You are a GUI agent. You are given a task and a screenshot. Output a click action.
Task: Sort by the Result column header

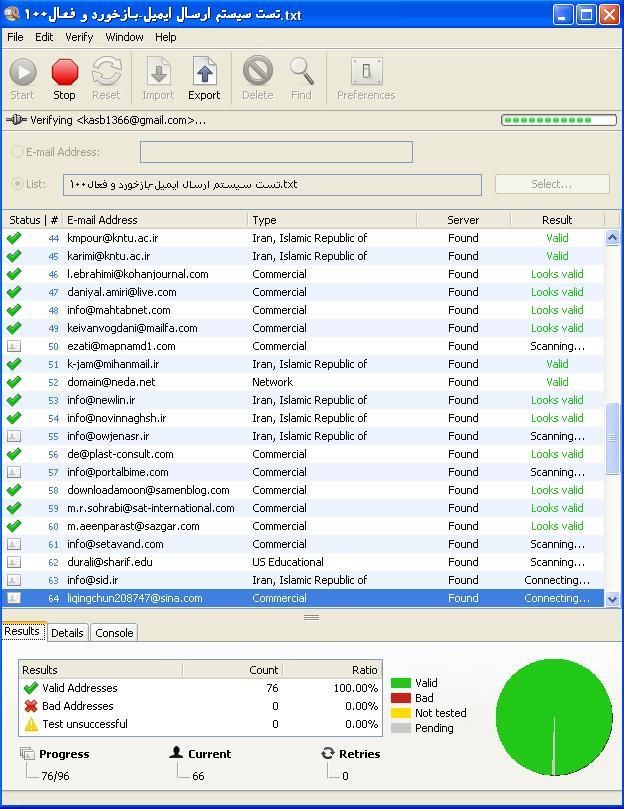point(557,220)
